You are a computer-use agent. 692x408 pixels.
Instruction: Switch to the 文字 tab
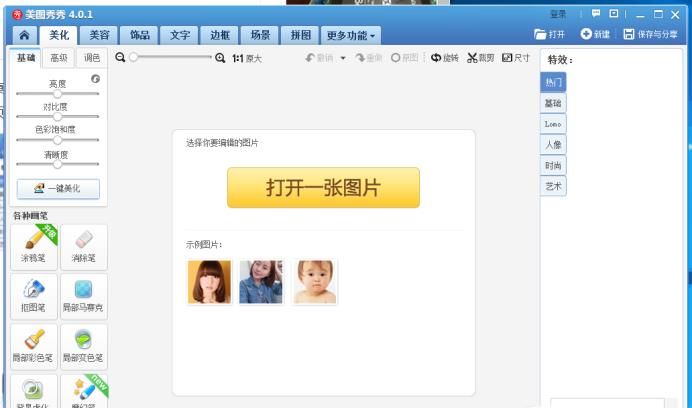click(x=180, y=35)
